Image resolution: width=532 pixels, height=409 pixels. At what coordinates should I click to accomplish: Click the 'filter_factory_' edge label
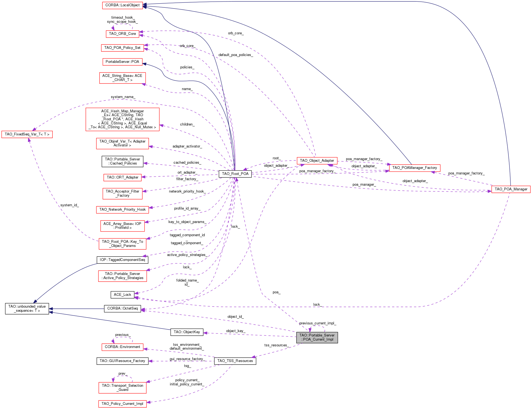click(x=187, y=179)
